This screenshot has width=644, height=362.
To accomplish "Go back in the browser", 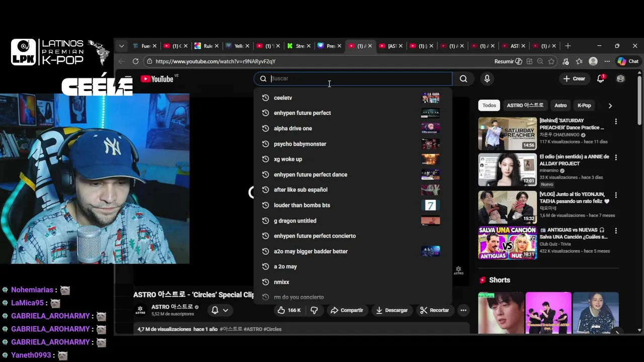I will pyautogui.click(x=121, y=61).
